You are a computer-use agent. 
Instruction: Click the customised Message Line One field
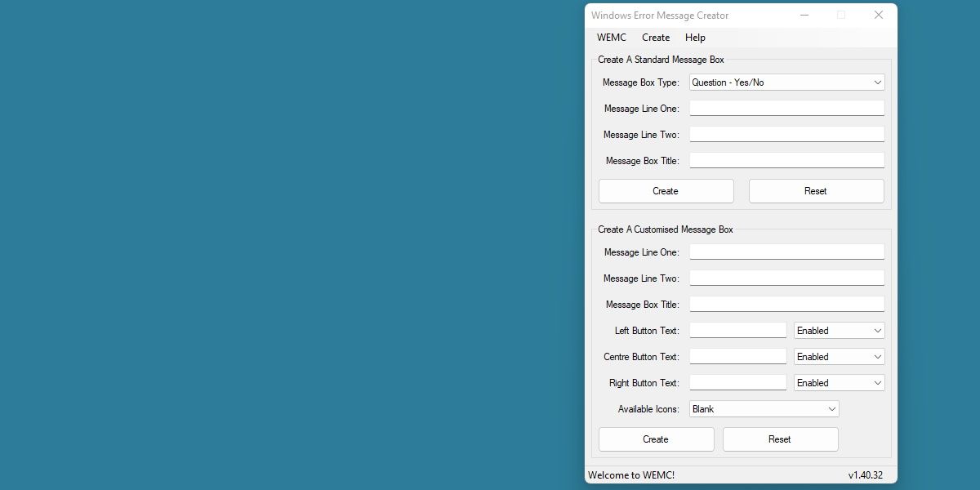tap(786, 251)
